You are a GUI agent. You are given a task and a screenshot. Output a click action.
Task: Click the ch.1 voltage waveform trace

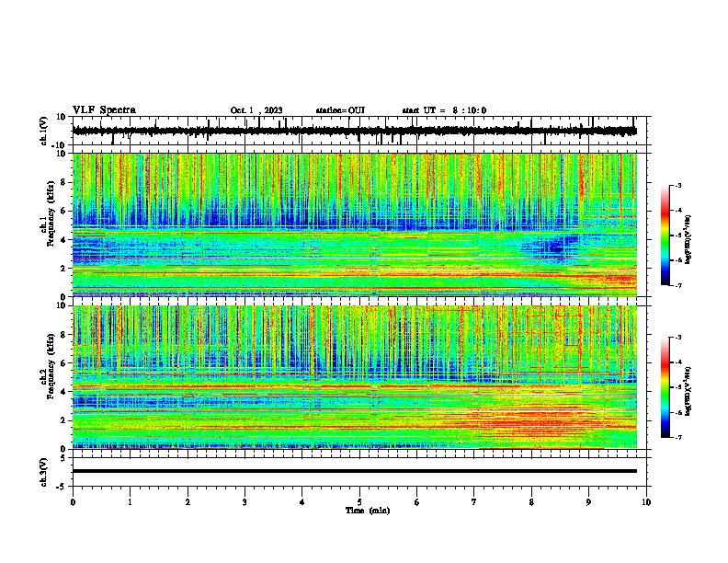click(354, 131)
